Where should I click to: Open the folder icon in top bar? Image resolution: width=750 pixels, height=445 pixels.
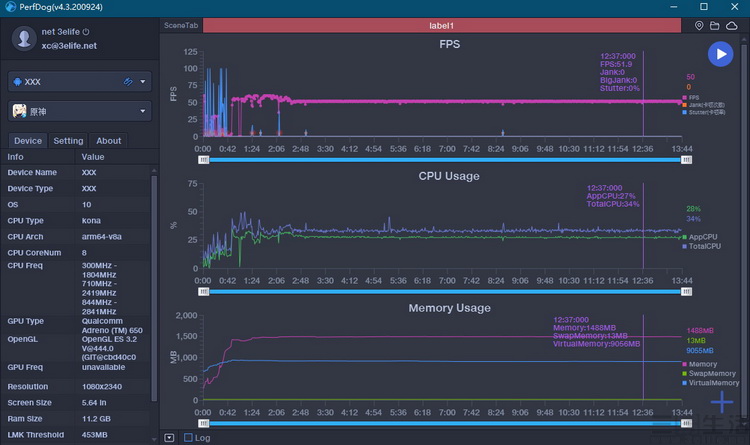click(x=715, y=26)
